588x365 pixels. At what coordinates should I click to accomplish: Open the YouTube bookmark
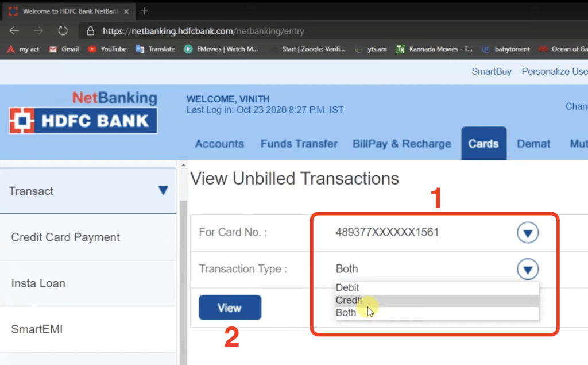tap(107, 49)
